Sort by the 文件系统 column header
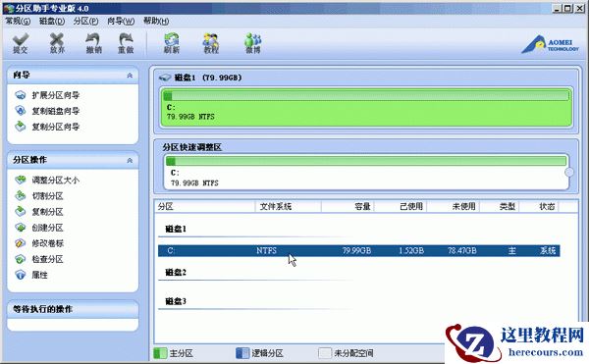 point(288,206)
